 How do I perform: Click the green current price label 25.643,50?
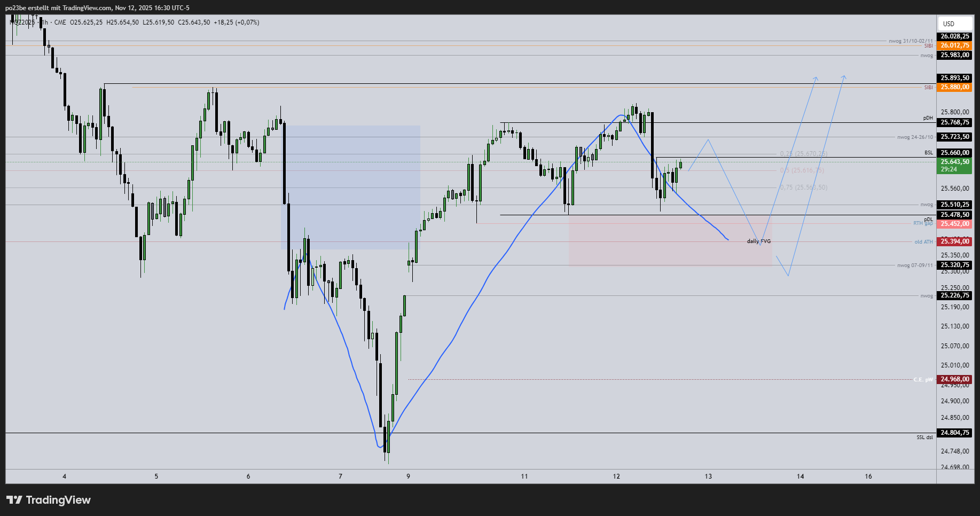pyautogui.click(x=954, y=162)
